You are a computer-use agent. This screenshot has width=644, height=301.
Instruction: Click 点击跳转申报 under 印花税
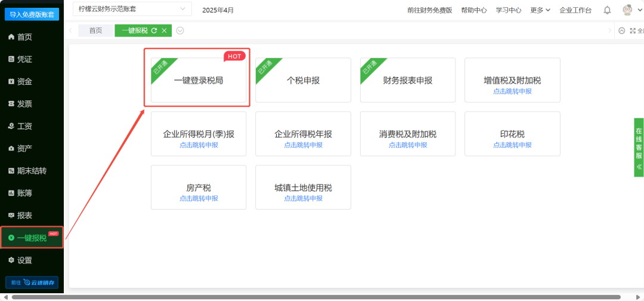(x=512, y=145)
